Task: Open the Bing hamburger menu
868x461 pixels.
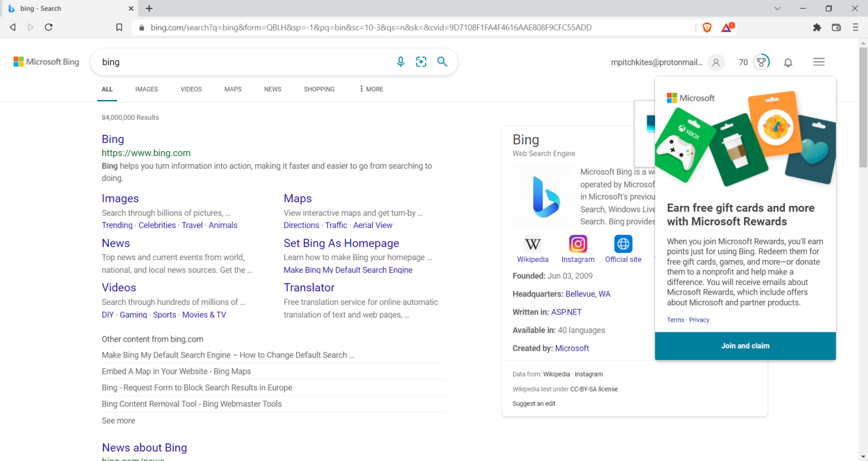Action: [818, 62]
